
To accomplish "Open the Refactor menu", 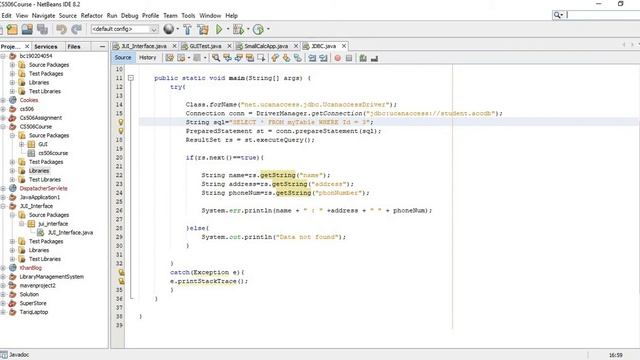I will point(91,16).
